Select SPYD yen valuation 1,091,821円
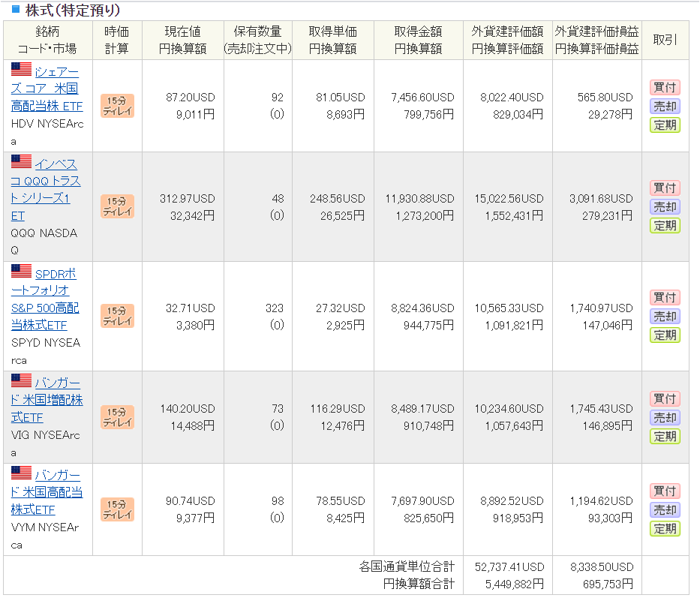 coord(514,326)
